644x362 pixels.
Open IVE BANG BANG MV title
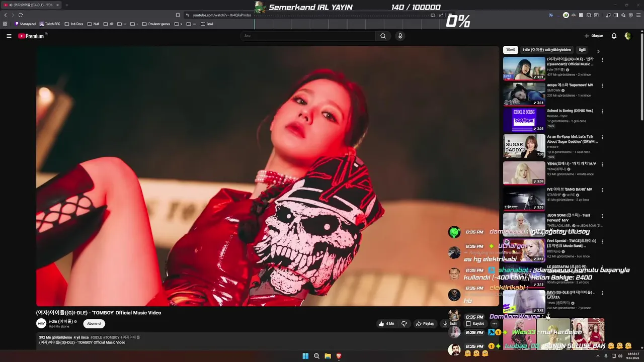[x=570, y=190]
